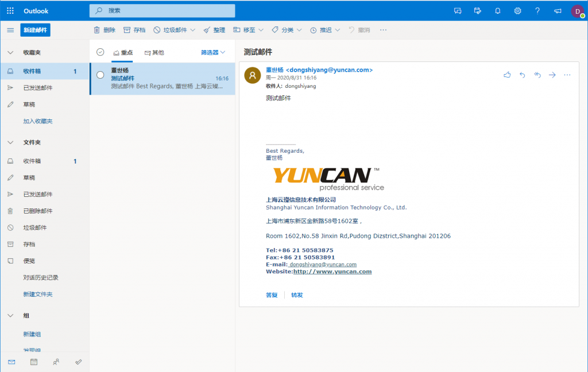Image resolution: width=588 pixels, height=372 pixels.
Task: Open the account avatar menu
Action: pos(578,11)
